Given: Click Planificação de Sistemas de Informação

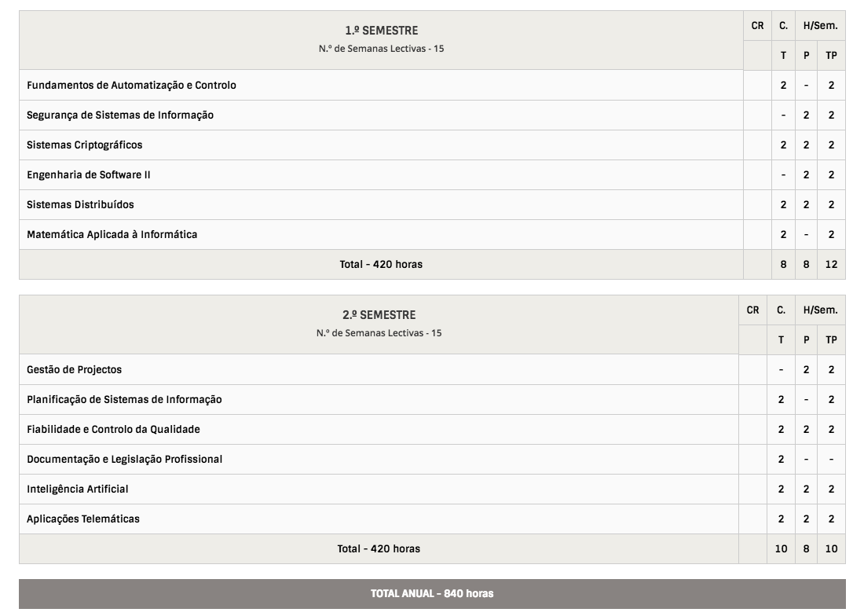Looking at the screenshot, I should pos(124,399).
